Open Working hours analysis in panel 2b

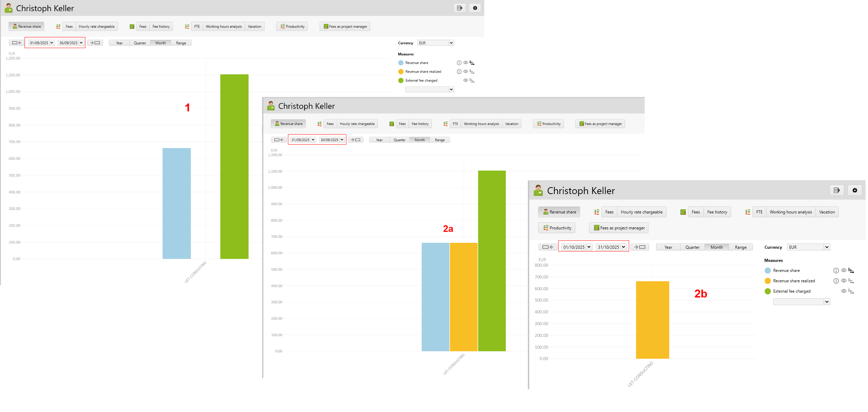tap(791, 212)
